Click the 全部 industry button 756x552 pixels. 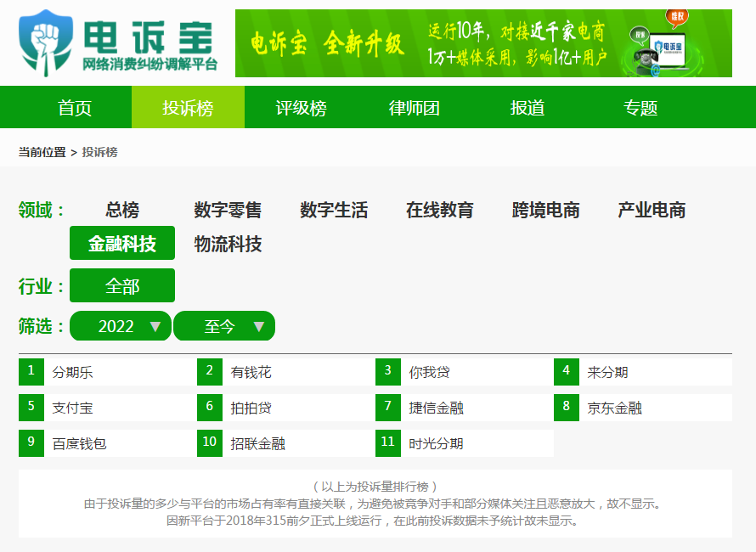(122, 285)
